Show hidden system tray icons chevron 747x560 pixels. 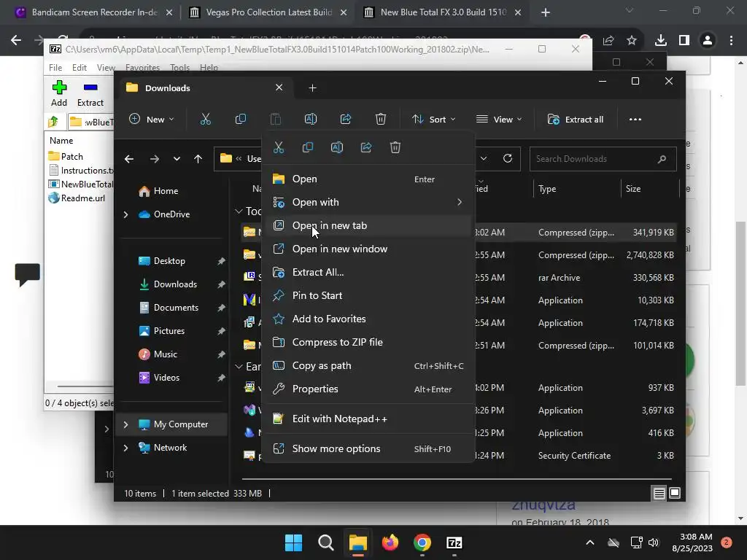tap(589, 542)
